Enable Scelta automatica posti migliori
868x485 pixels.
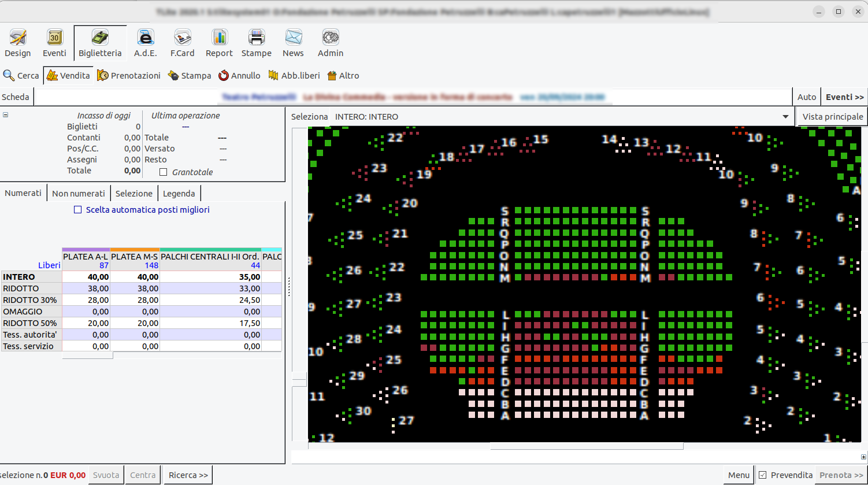click(x=77, y=210)
